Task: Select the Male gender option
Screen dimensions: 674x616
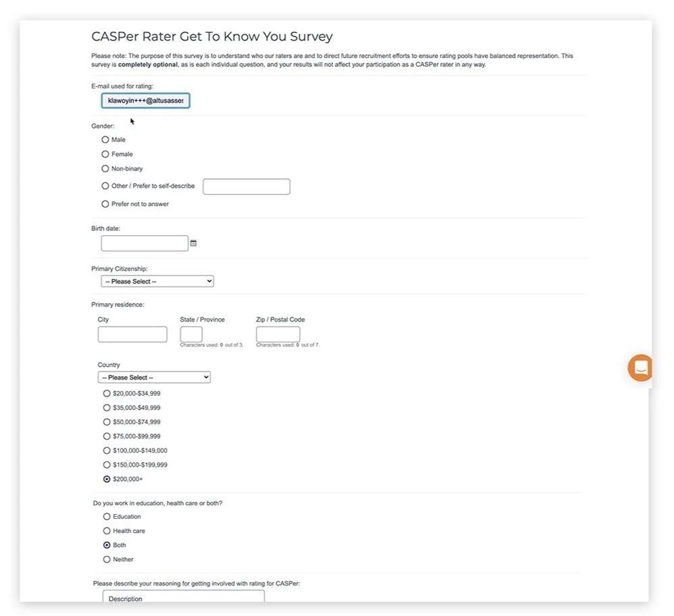Action: pyautogui.click(x=105, y=140)
